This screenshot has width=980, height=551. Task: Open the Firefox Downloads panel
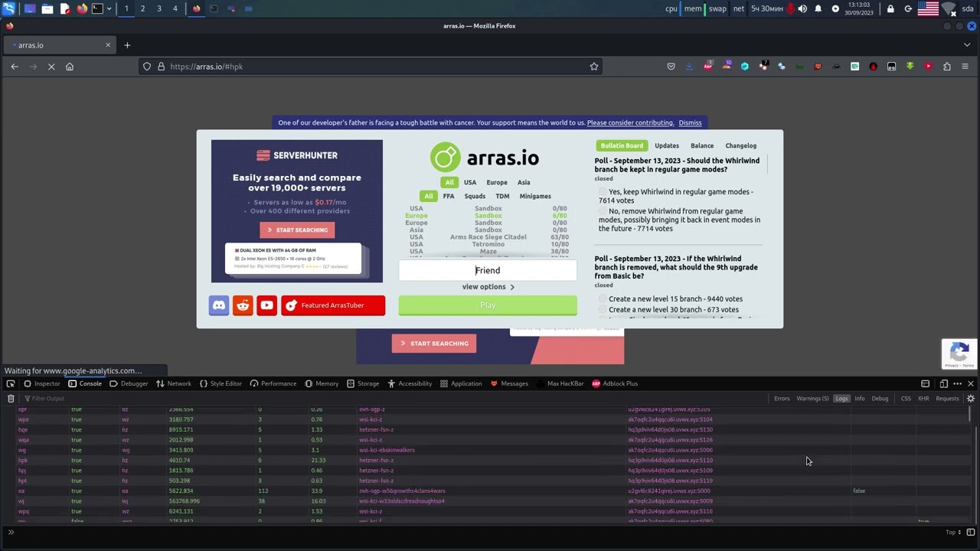click(x=690, y=67)
